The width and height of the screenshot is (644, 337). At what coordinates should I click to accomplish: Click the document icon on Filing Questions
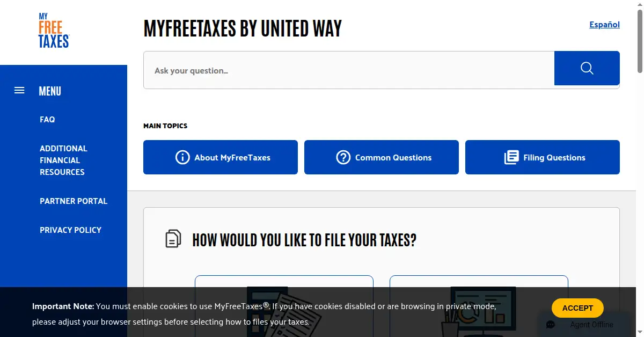pos(511,157)
